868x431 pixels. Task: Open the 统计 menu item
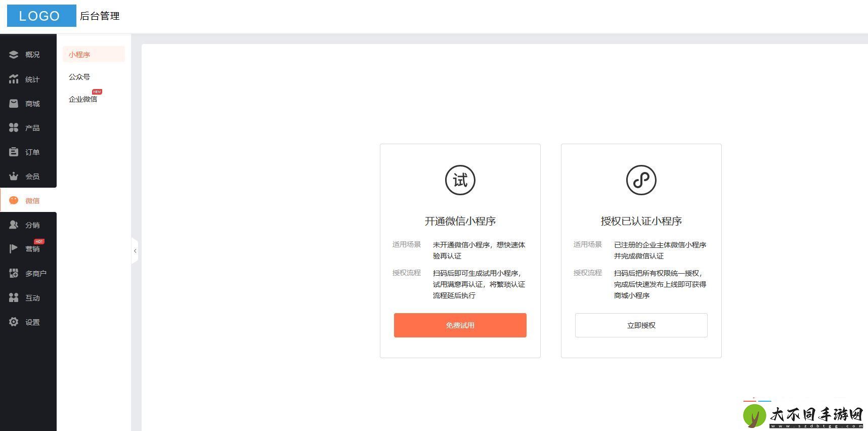tap(32, 79)
